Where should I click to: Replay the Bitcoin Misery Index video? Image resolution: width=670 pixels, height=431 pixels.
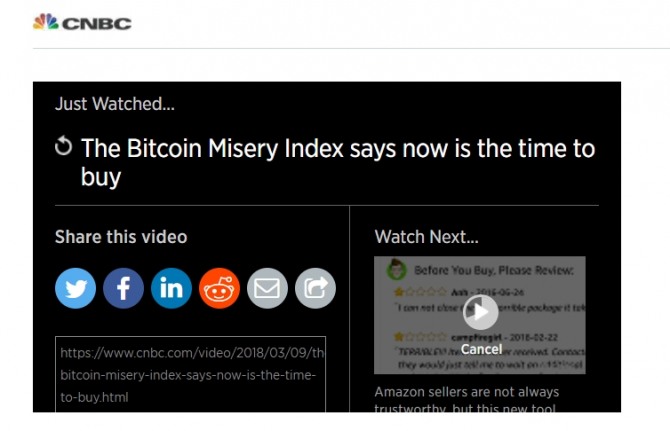[64, 148]
